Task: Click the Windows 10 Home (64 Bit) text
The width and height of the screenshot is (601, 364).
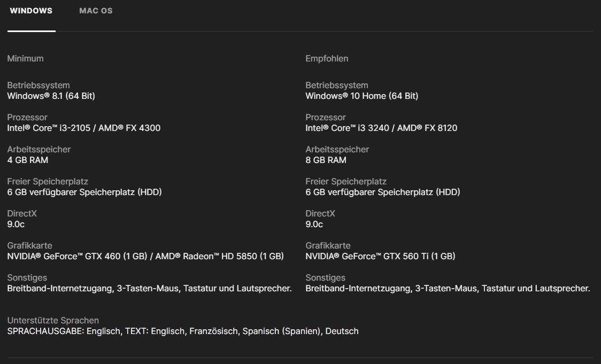Action: pos(361,96)
